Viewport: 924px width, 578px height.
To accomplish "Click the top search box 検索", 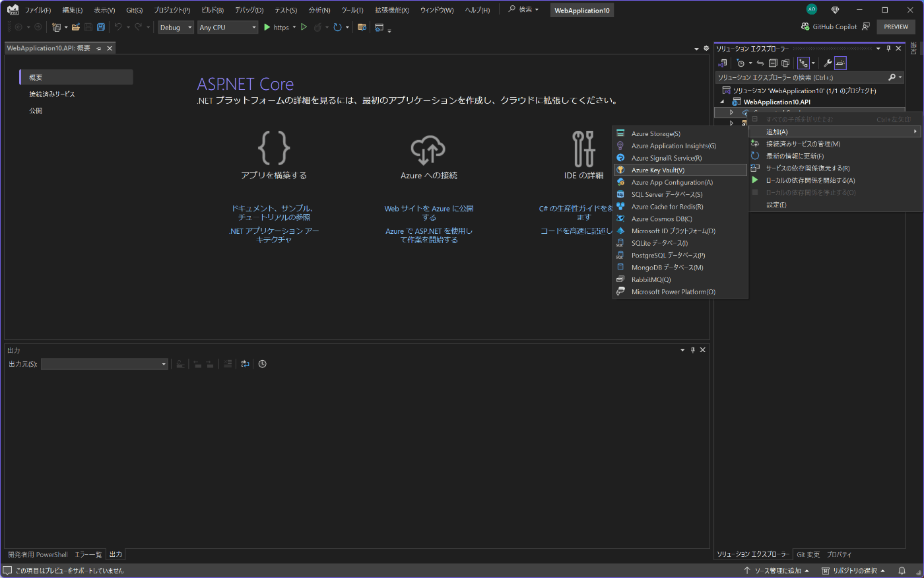I will [523, 9].
